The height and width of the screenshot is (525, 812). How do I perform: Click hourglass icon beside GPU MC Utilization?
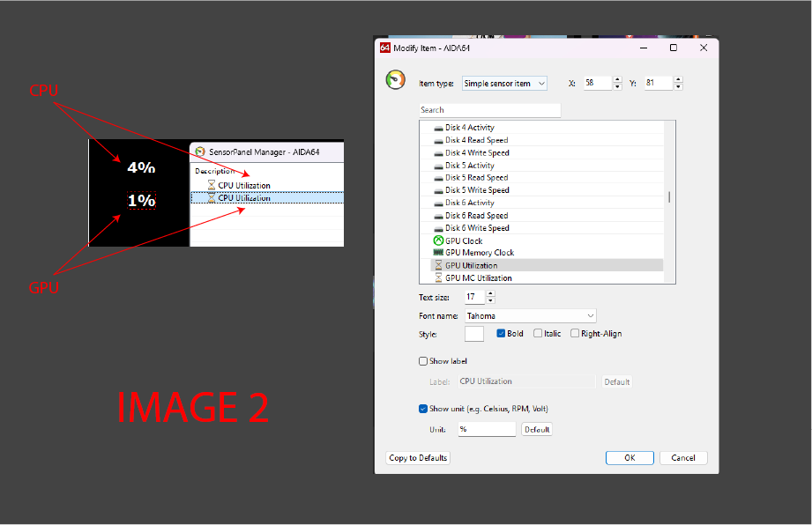click(x=439, y=277)
